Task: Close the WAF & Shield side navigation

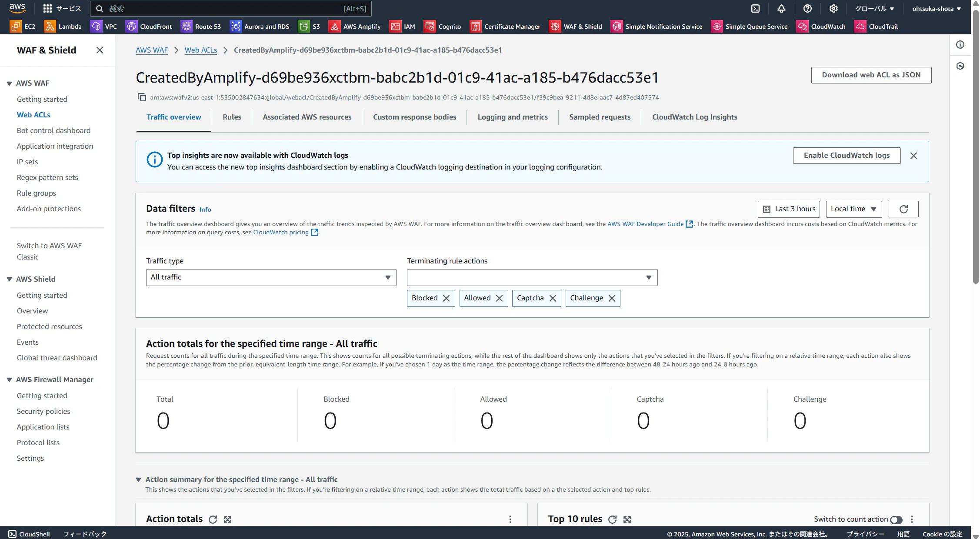Action: (100, 50)
